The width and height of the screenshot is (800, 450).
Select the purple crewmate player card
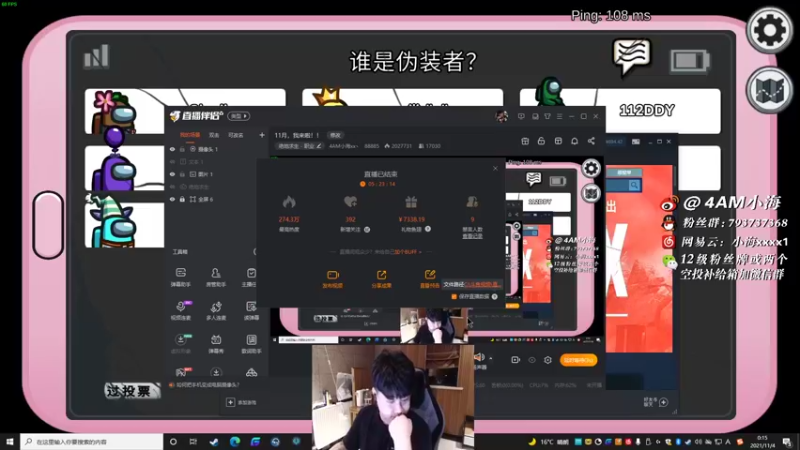125,168
